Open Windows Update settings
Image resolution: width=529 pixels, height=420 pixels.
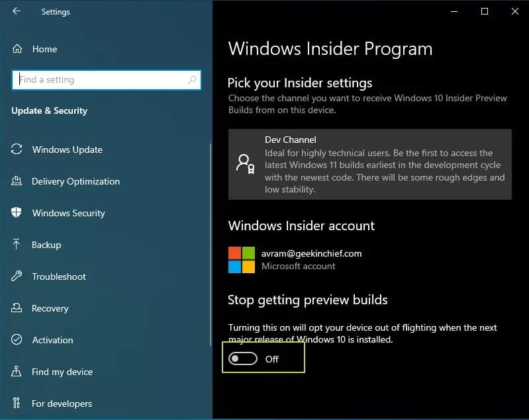(x=67, y=149)
